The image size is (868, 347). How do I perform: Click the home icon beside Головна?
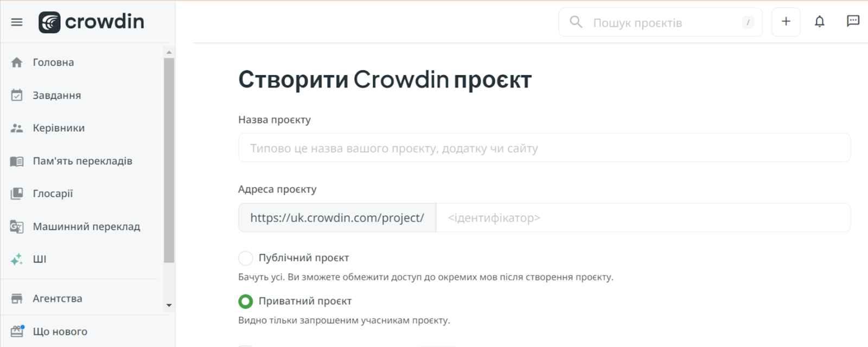(x=17, y=62)
